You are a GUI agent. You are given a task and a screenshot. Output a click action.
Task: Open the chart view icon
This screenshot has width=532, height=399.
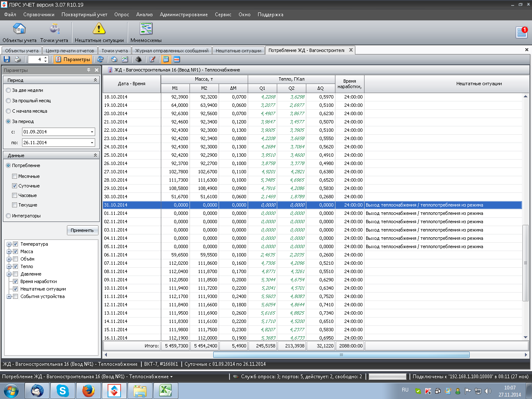(125, 59)
